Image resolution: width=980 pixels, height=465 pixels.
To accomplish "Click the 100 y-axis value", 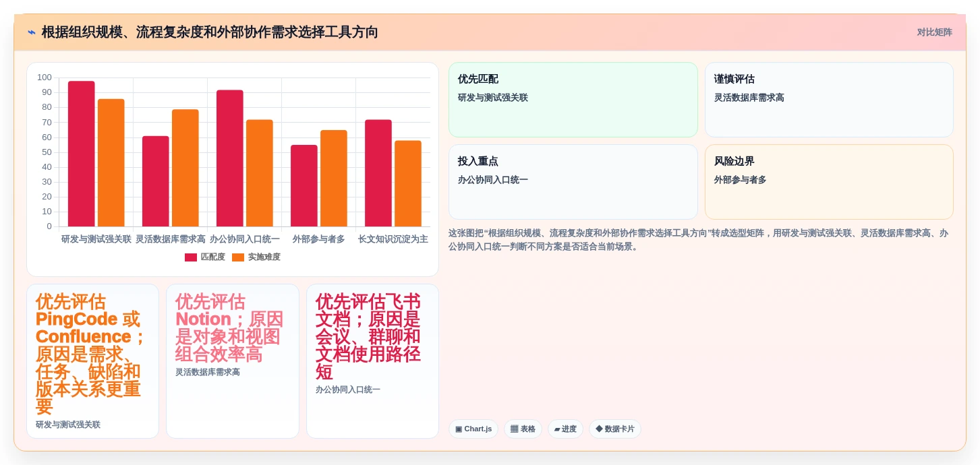I will 45,77.
